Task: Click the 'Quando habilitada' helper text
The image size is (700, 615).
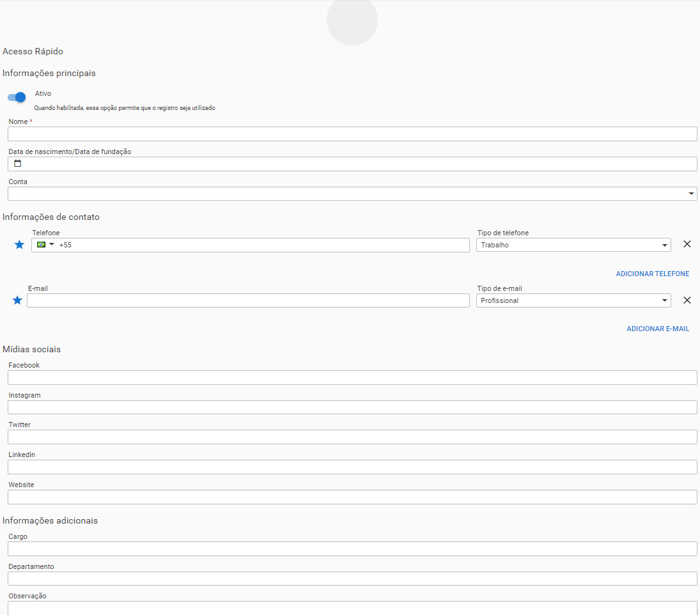Action: point(124,108)
